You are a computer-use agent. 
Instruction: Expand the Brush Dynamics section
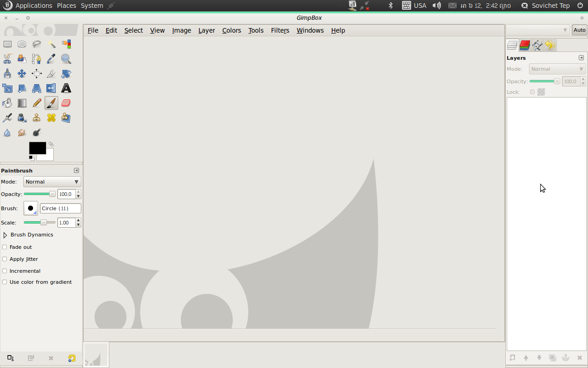(x=5, y=235)
